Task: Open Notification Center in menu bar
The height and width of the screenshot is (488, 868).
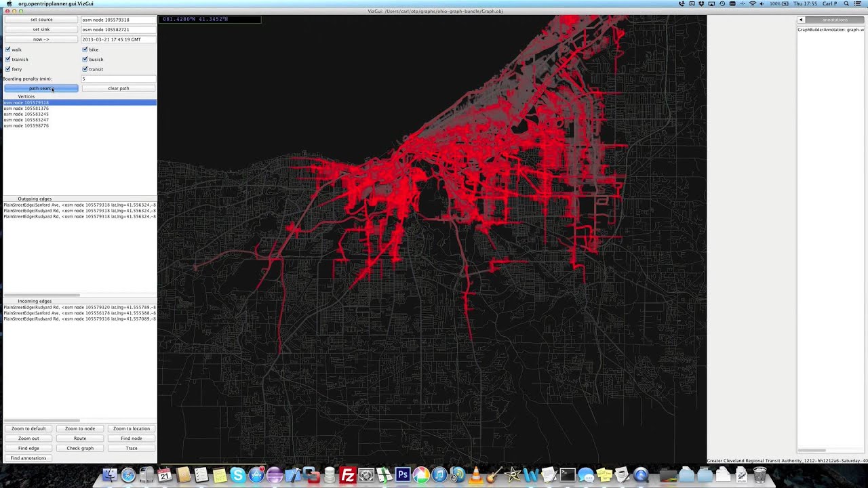Action: click(x=859, y=3)
